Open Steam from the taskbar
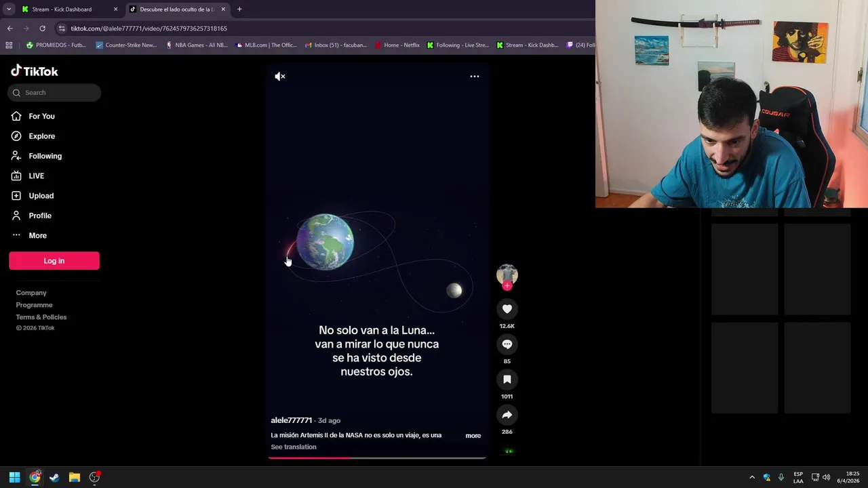Screen dimensions: 868x488 click(54, 477)
